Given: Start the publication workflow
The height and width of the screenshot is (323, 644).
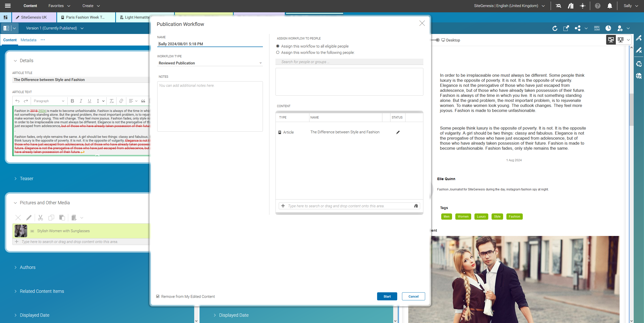Looking at the screenshot, I should coord(387,296).
